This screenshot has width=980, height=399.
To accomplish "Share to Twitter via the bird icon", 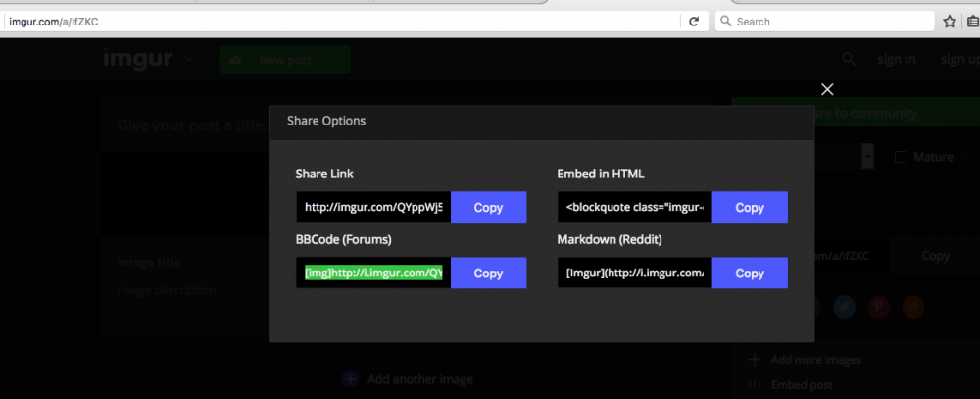I will (845, 307).
